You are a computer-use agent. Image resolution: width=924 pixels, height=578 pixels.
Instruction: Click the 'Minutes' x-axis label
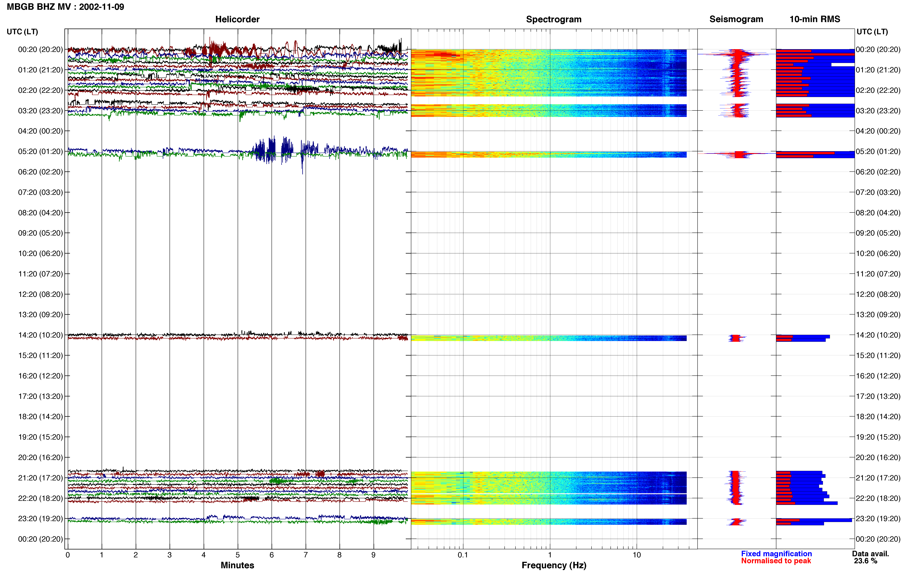click(237, 565)
